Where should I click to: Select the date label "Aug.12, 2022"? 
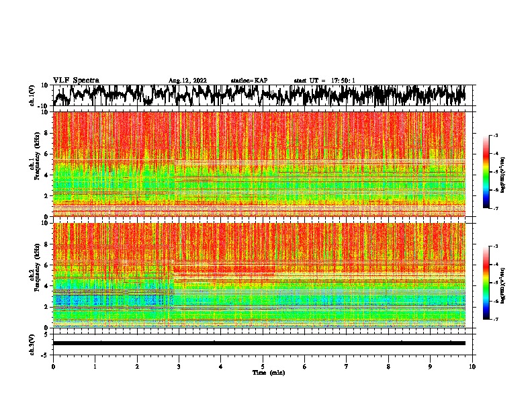[x=187, y=81]
